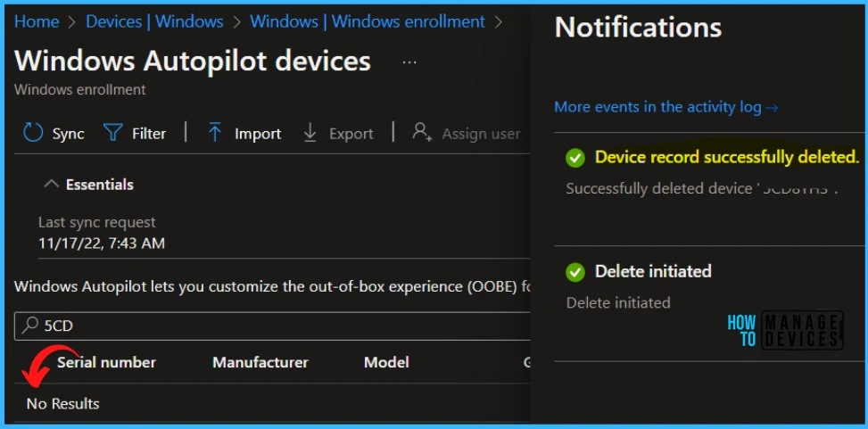Open More events in the activity log
Image resolution: width=868 pixels, height=429 pixels.
pos(666,106)
